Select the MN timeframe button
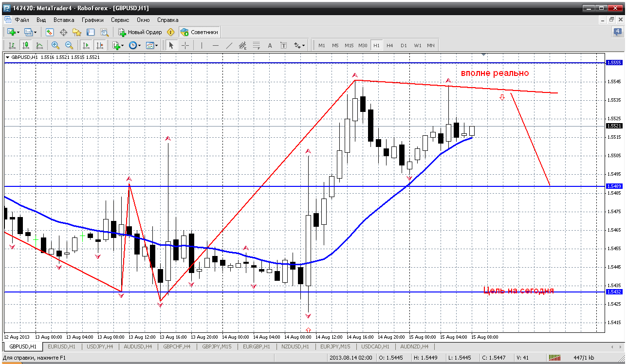Screen dimensions: 627x364 click(431, 45)
